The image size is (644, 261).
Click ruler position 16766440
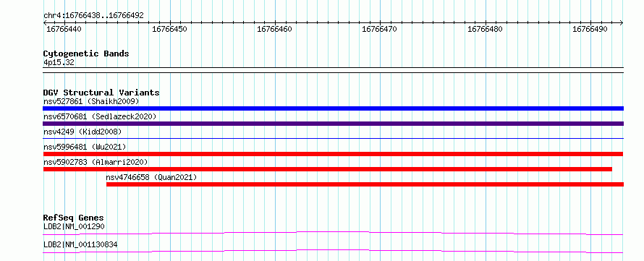point(64,29)
